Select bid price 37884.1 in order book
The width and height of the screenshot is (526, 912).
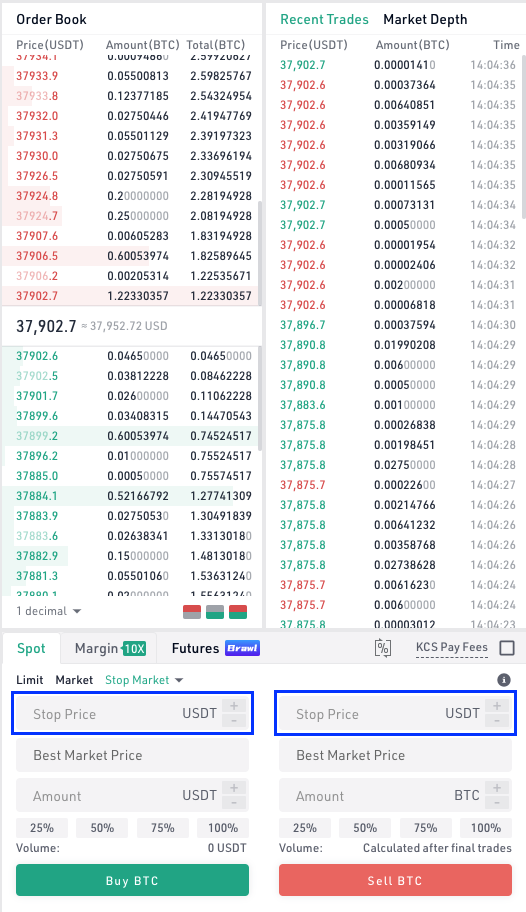[37, 496]
